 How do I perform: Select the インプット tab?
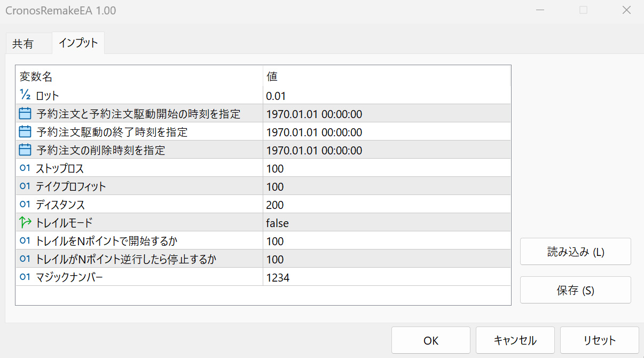point(78,43)
